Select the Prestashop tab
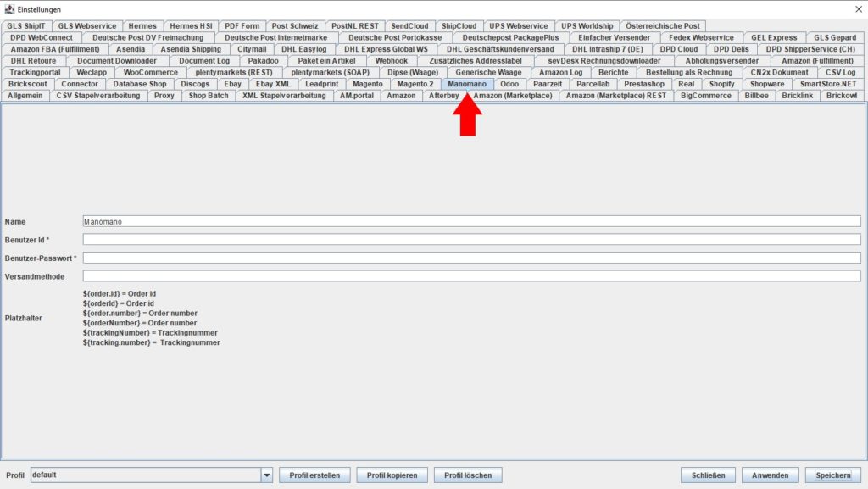Viewport: 868px width, 489px height. point(644,84)
